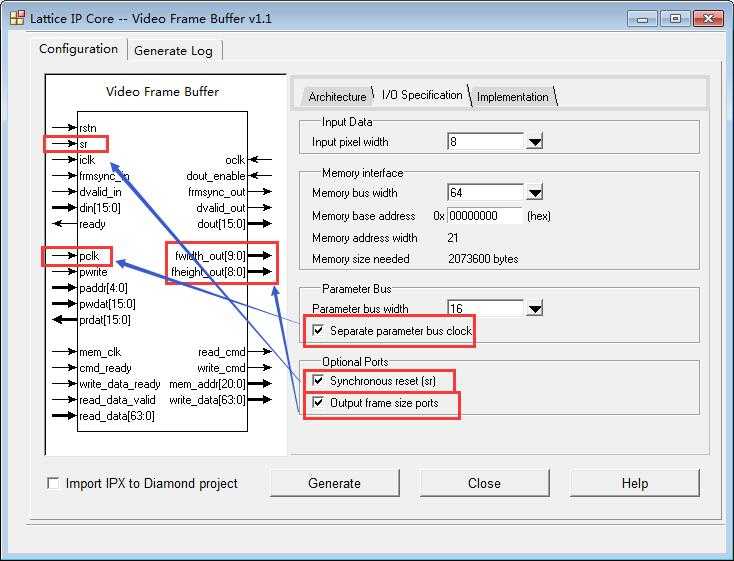Minimize the Lattice IP Core window

coord(642,19)
